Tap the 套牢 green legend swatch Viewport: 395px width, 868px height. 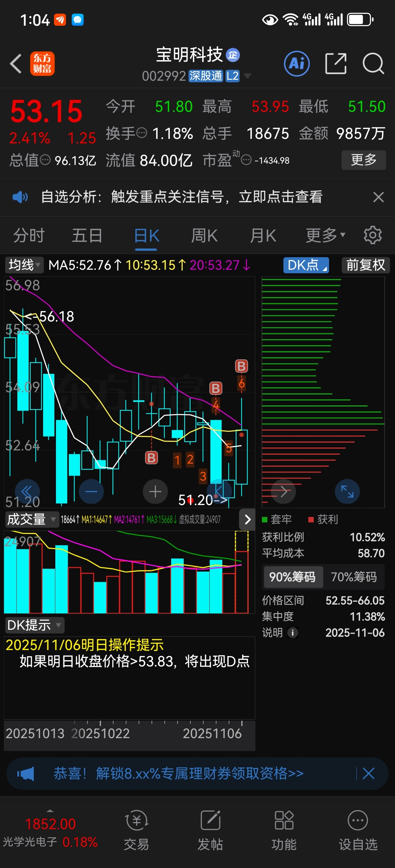pos(265,519)
